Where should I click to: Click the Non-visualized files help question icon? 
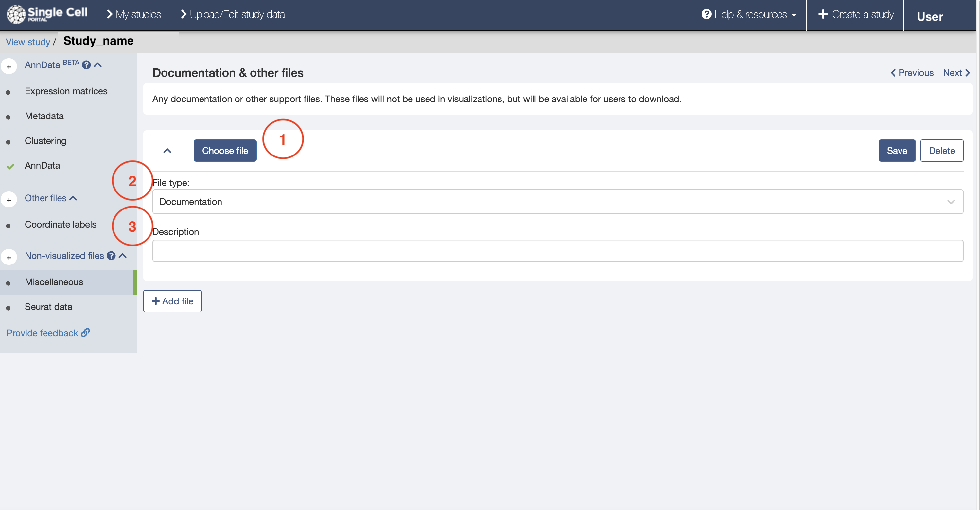point(112,256)
